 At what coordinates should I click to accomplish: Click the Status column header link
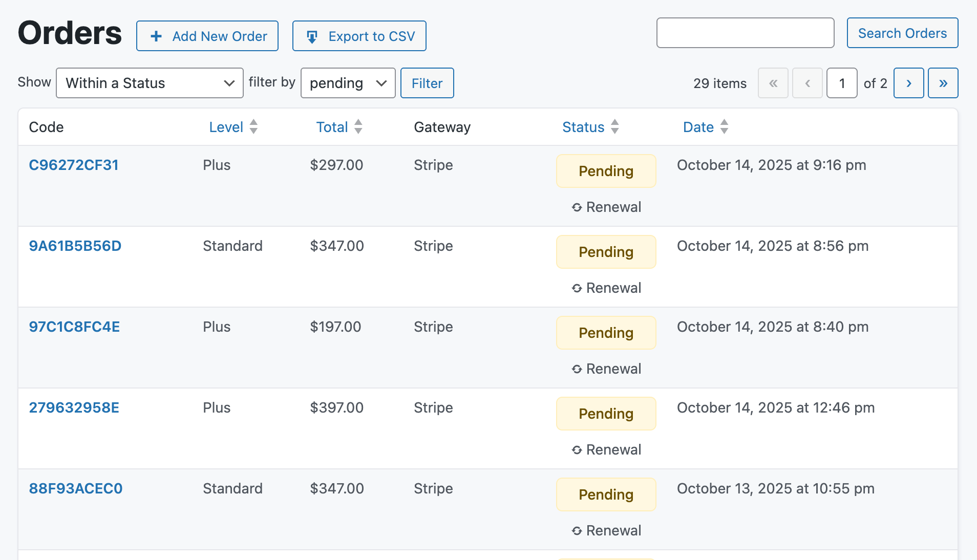583,127
